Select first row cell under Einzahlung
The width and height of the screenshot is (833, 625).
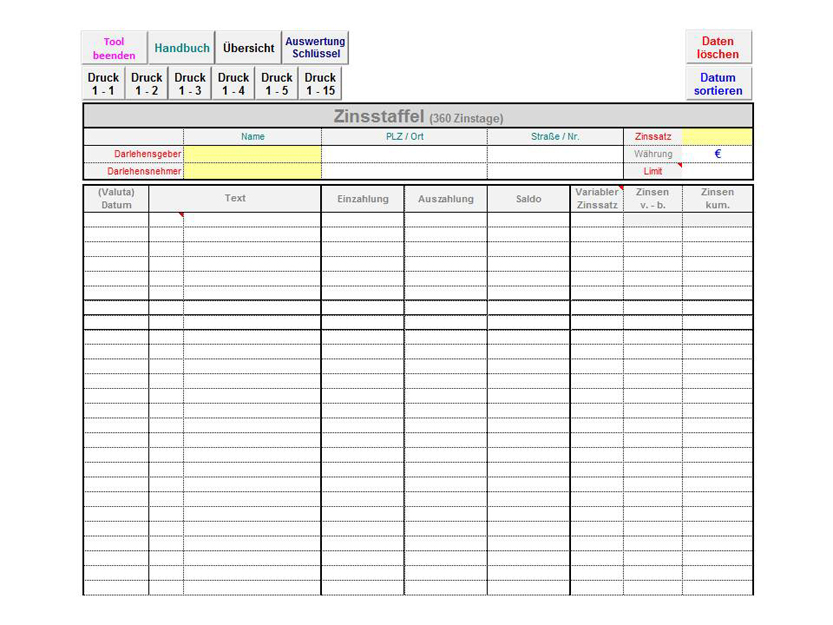[362, 220]
